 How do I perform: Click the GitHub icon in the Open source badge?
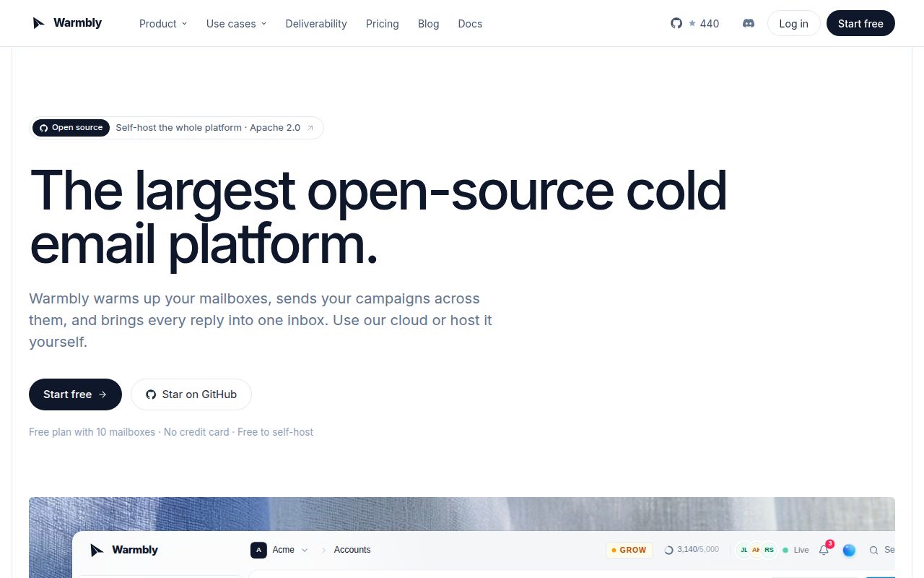43,128
